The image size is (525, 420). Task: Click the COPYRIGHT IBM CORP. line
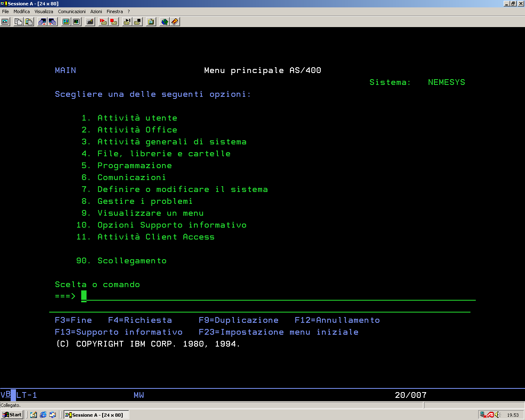coord(148,344)
